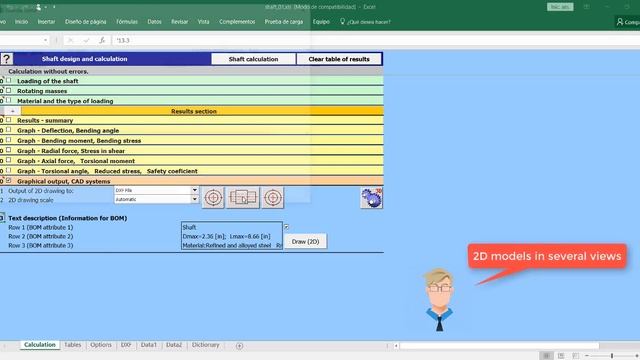The width and height of the screenshot is (640, 360).
Task: Toggle the checkbox beside the Shaft text field
Action: coord(286,227)
